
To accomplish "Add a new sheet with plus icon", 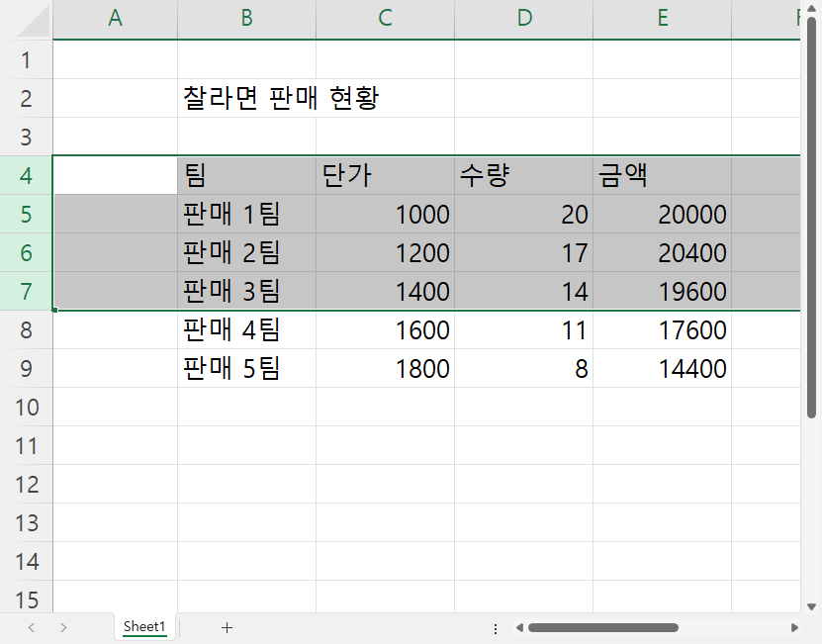I will coord(227,627).
